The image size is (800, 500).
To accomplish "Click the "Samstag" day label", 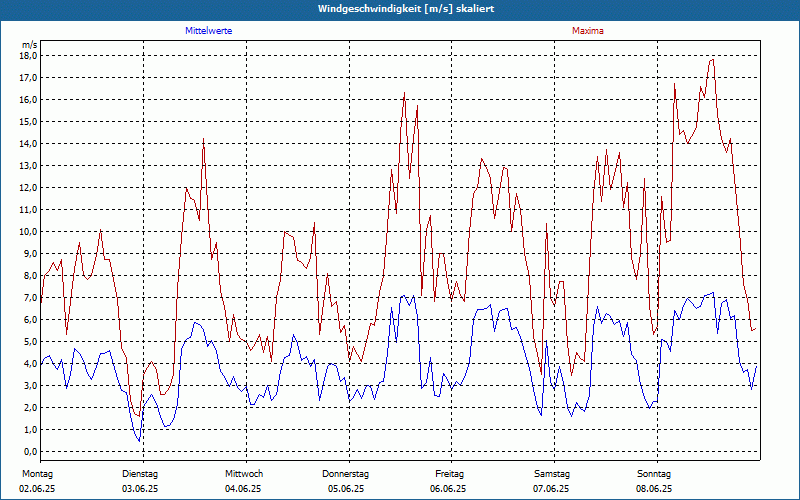I will click(x=552, y=474).
